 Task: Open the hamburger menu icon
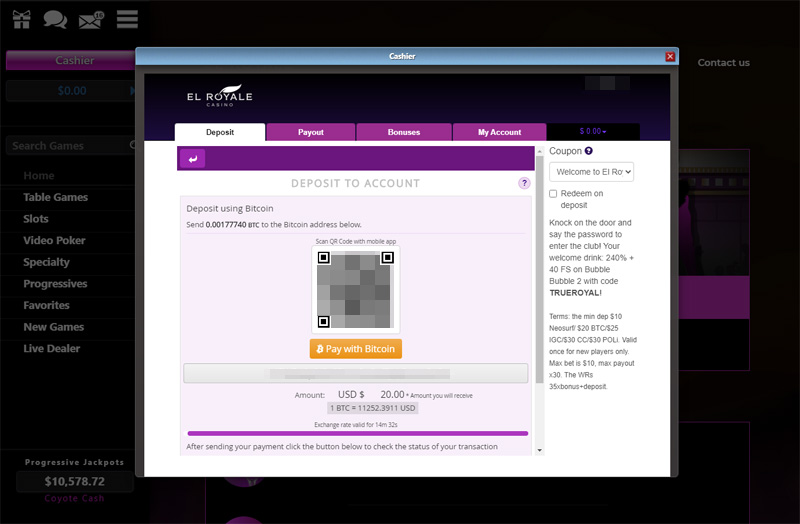click(127, 19)
